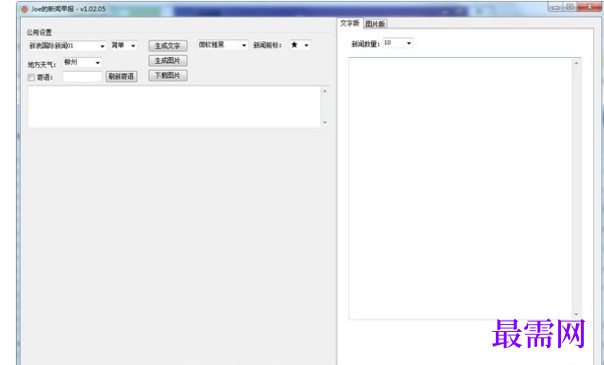Click the news output scroll-down arrow
604x365 pixels.
576,314
